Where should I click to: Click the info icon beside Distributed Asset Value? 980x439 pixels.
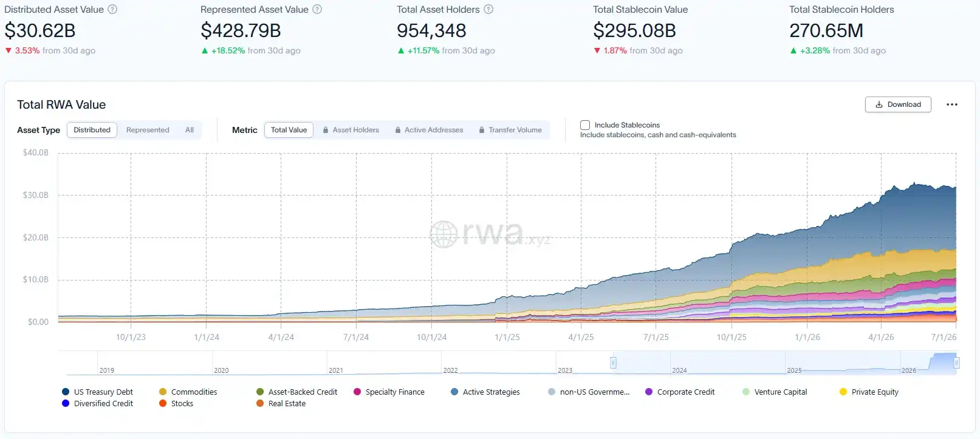point(112,10)
